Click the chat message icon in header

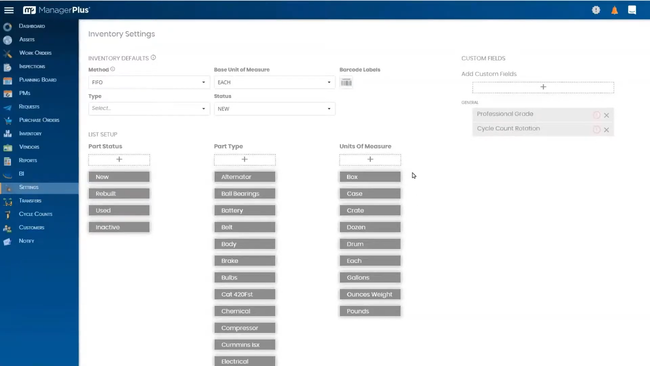tap(632, 10)
